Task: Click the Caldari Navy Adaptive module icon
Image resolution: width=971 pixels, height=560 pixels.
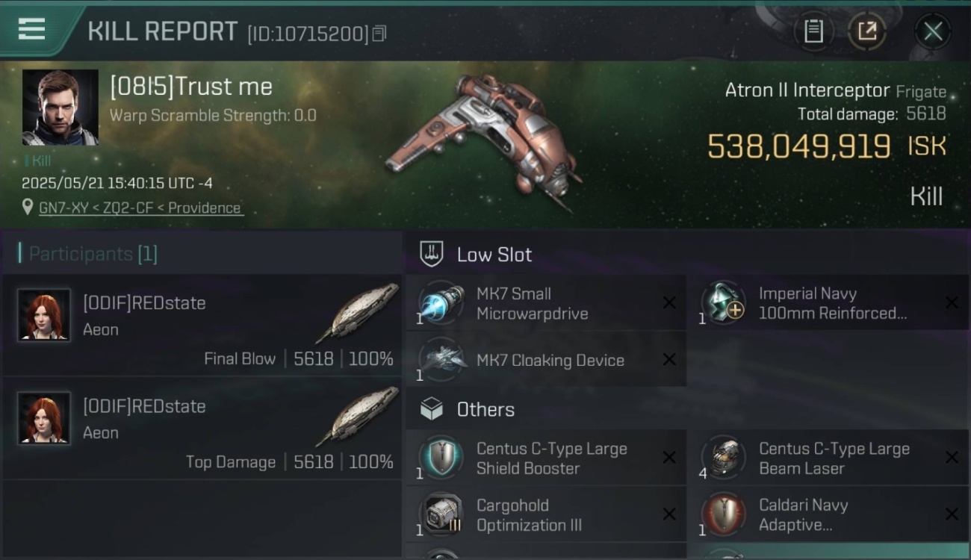Action: [x=723, y=514]
